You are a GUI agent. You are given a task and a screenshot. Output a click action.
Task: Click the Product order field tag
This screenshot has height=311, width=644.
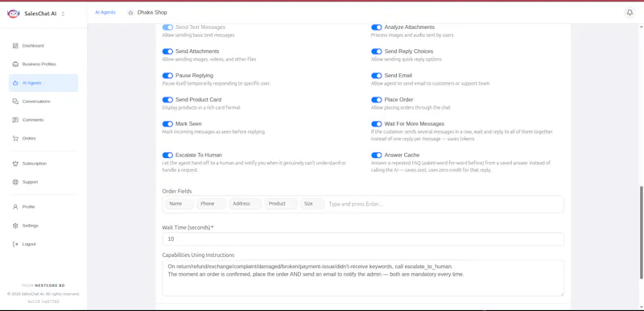pos(281,204)
